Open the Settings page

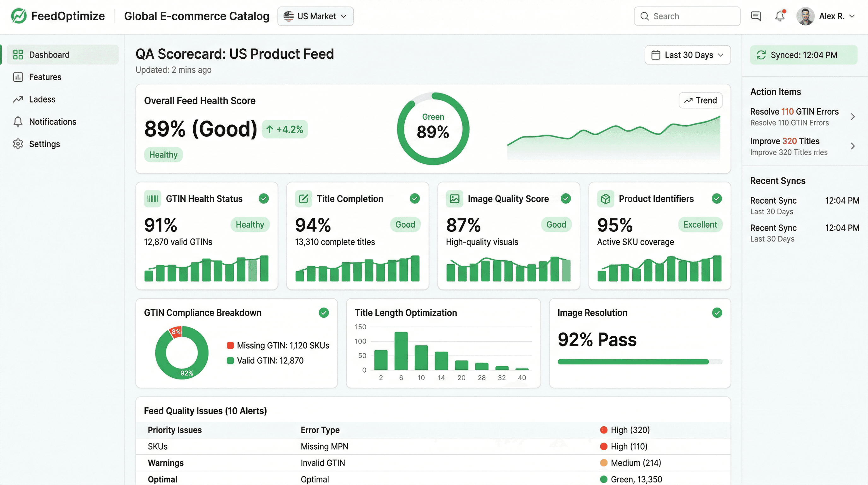click(45, 144)
